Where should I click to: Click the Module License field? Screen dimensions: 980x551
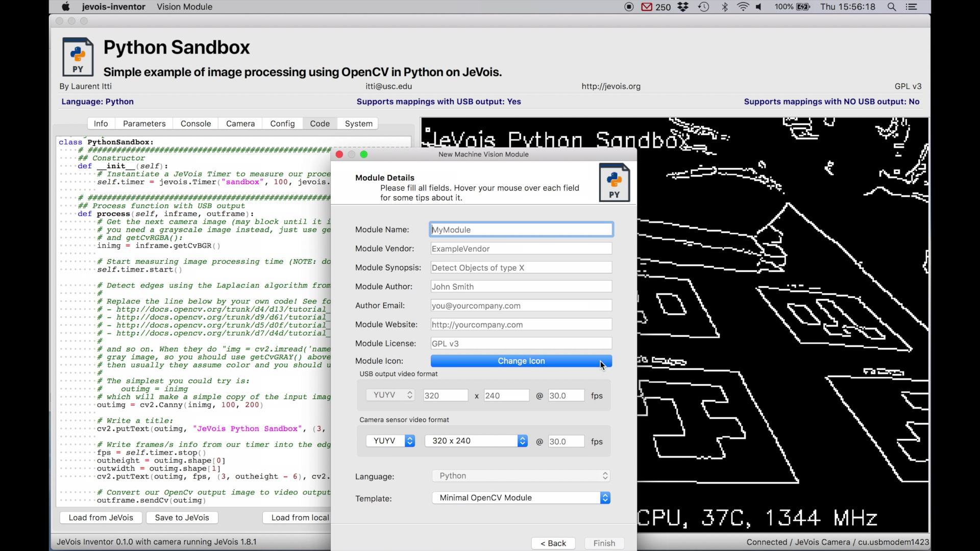tap(521, 343)
